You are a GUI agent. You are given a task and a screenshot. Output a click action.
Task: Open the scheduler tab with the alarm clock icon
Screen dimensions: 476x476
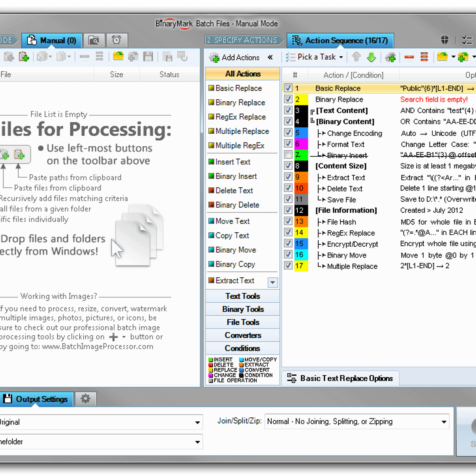(117, 40)
